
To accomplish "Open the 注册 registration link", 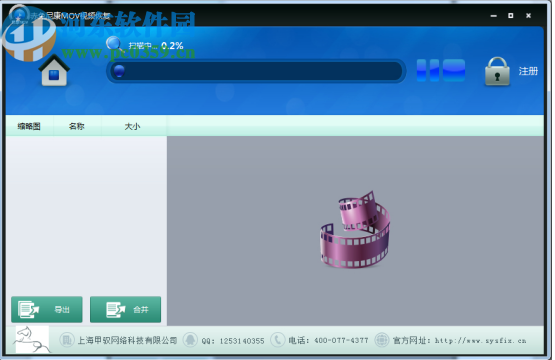I will 528,71.
